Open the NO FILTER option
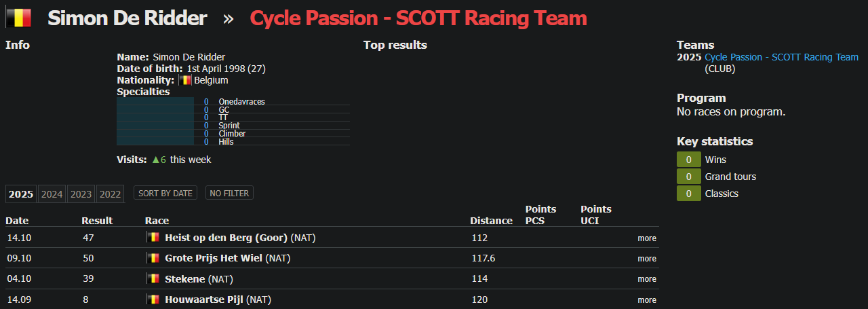Image resolution: width=868 pixels, height=309 pixels. [229, 194]
